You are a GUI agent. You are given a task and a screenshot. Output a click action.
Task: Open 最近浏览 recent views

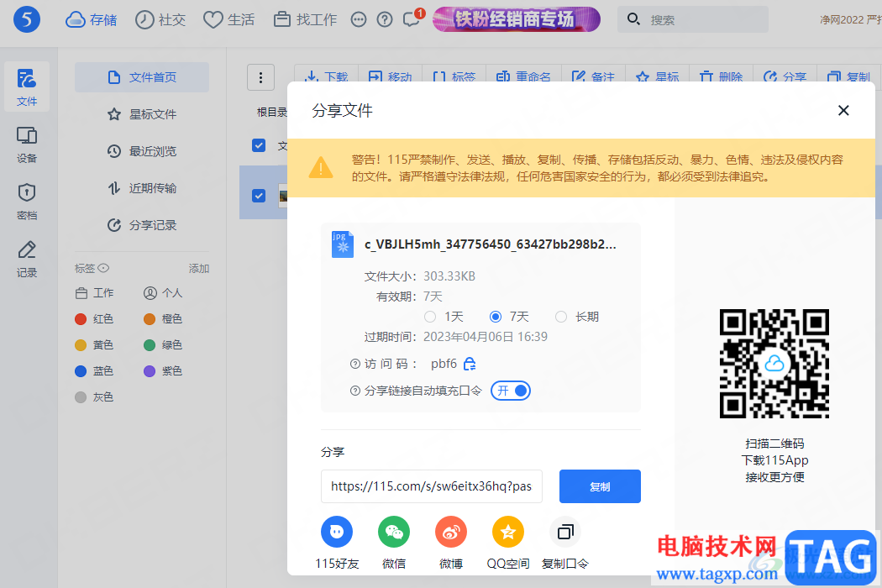coord(142,151)
